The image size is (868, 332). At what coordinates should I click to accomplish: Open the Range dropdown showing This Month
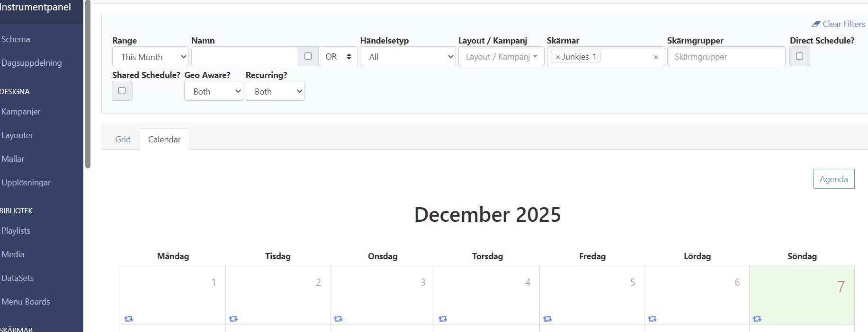(150, 57)
